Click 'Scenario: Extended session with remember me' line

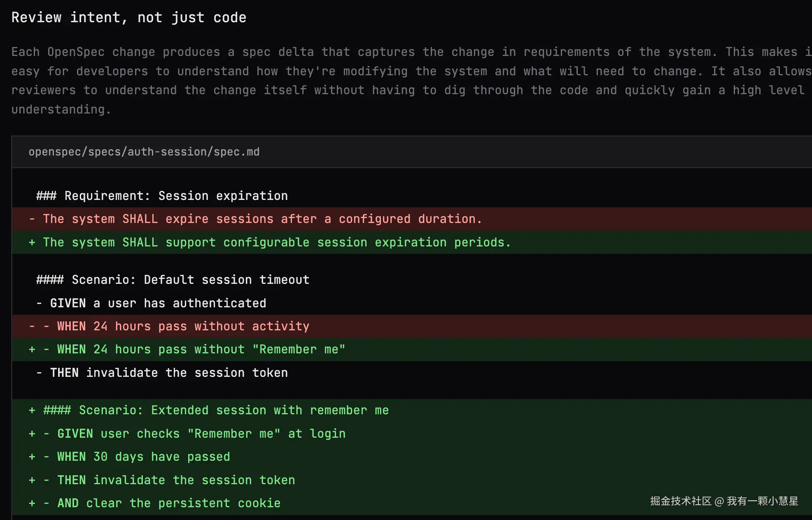[216, 410]
